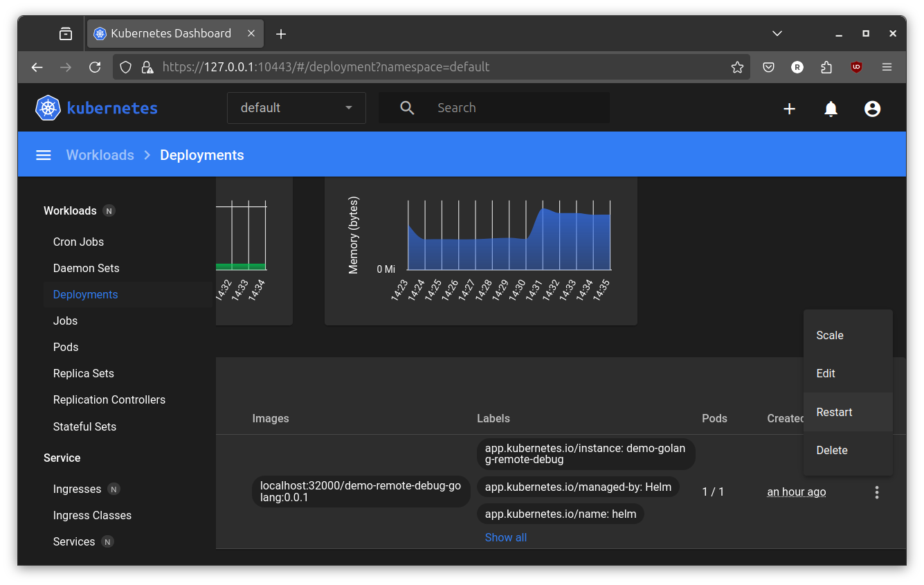Open Firefox application menu
The image size is (924, 585).
click(887, 67)
